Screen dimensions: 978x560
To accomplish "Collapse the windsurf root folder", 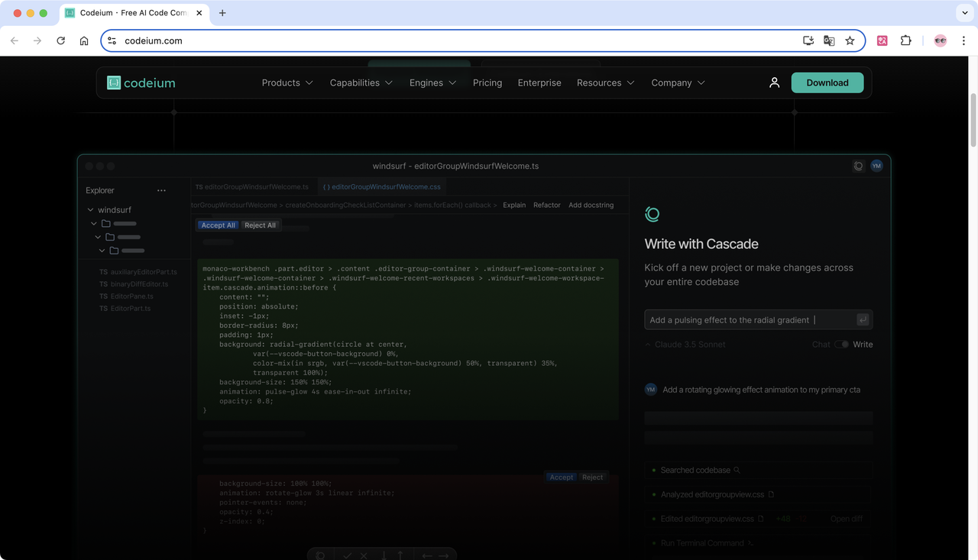I will point(90,210).
